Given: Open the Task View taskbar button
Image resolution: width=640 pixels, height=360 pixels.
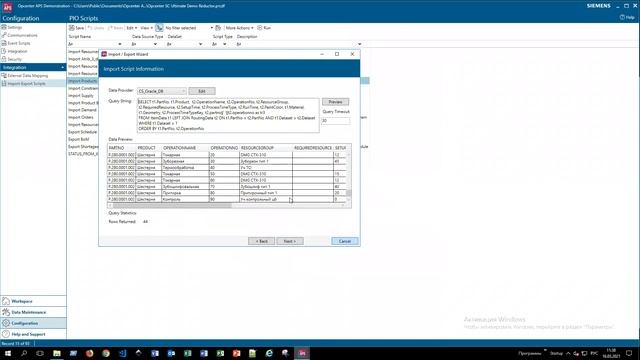Looking at the screenshot, I should point(40,353).
